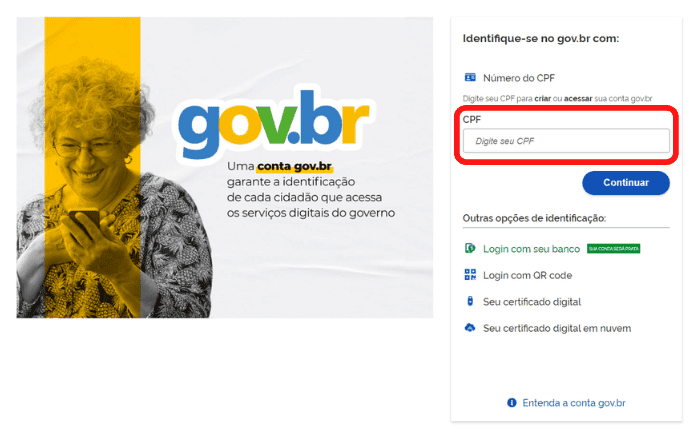Image resolution: width=700 pixels, height=440 pixels.
Task: Click the 'Outras opções de identificação' heading
Action: pyautogui.click(x=534, y=218)
